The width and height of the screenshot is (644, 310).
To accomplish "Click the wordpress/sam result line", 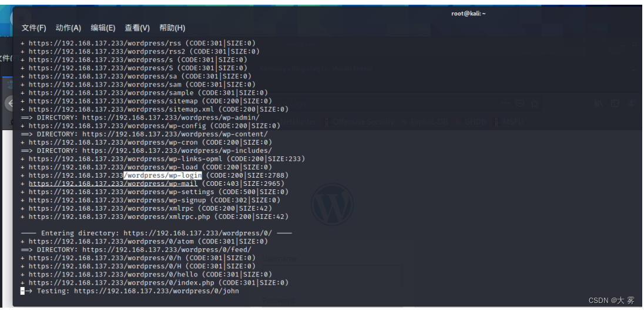I will (x=138, y=84).
